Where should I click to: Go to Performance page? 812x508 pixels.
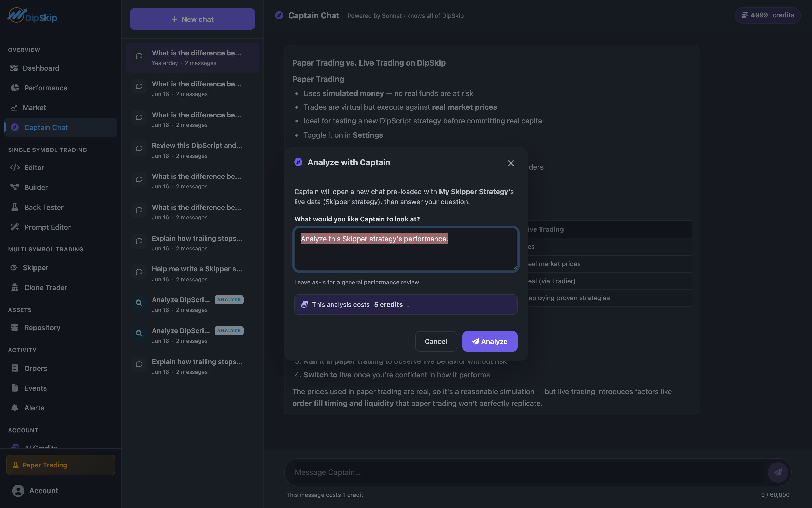pos(61,88)
